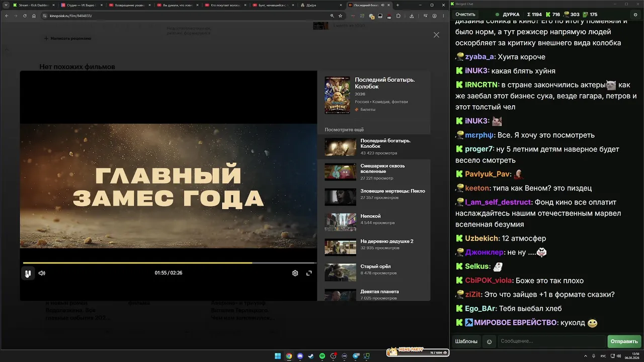The width and height of the screenshot is (644, 362).
Task: Click the 'Очистить' button in Merged Chat
Action: point(465,15)
